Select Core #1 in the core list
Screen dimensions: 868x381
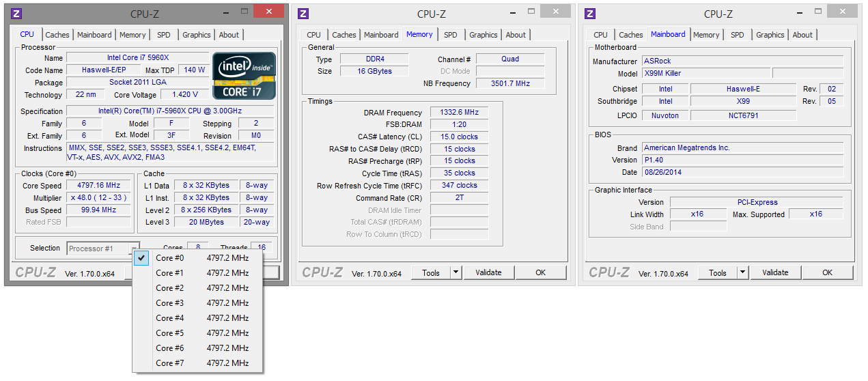coord(197,272)
